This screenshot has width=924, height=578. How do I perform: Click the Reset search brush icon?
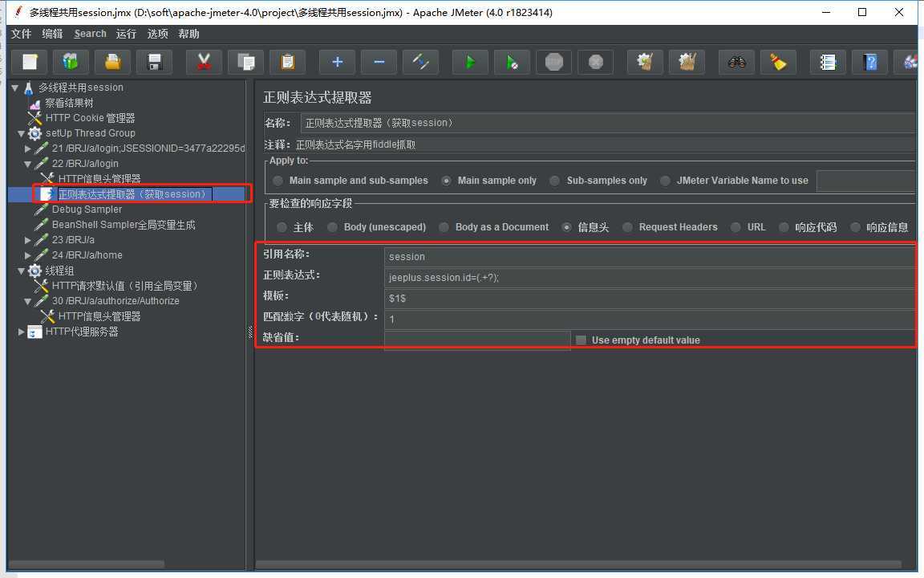click(x=779, y=62)
